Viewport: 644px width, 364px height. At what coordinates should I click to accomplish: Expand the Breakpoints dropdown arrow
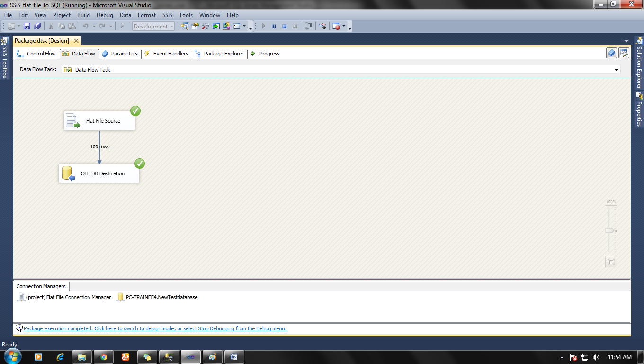click(344, 27)
